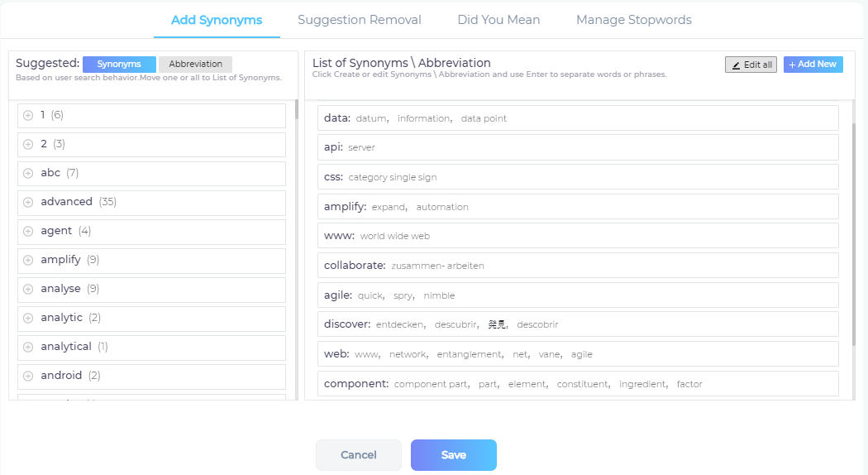Expand the '2 (3)' suggestion group

[x=28, y=144]
